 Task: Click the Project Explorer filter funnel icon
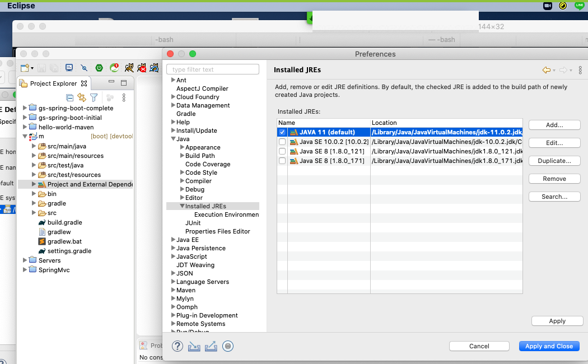pos(94,98)
